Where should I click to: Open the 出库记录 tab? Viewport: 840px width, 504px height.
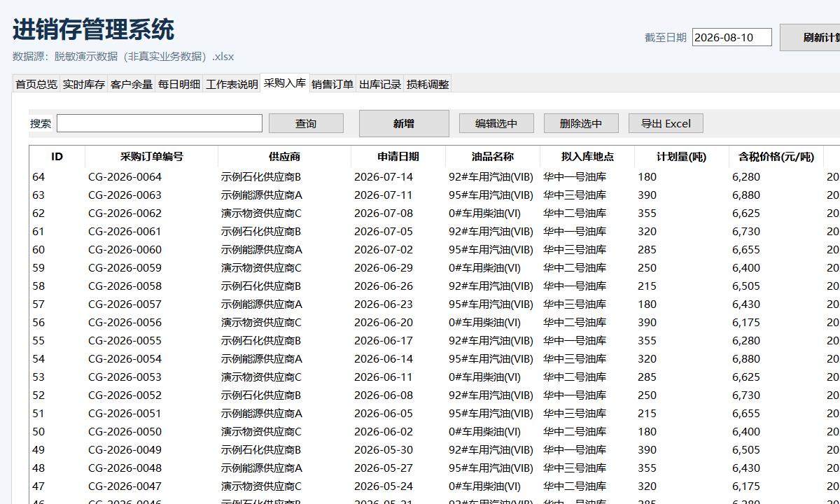(380, 84)
